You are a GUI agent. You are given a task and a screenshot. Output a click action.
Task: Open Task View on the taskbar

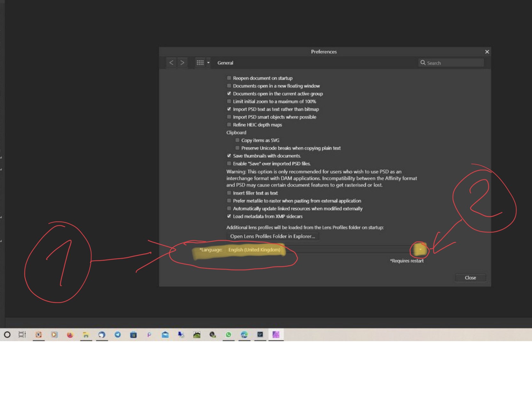click(x=22, y=335)
